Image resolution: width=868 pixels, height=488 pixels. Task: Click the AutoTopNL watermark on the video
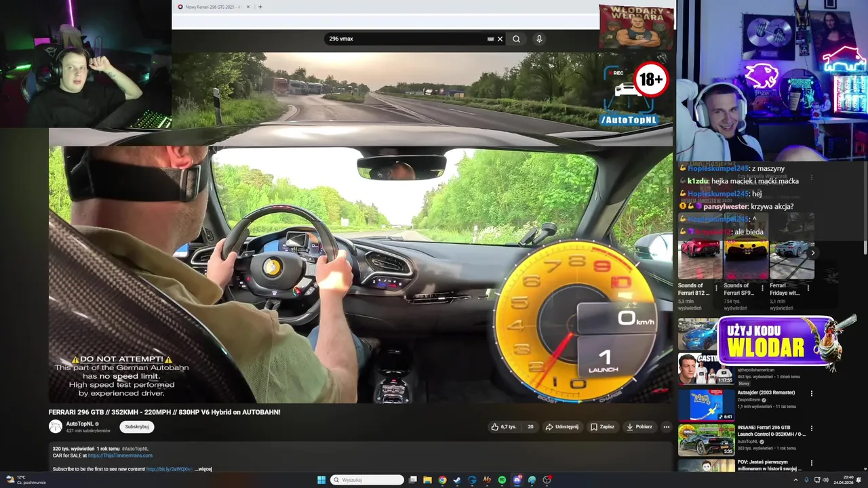tap(629, 120)
